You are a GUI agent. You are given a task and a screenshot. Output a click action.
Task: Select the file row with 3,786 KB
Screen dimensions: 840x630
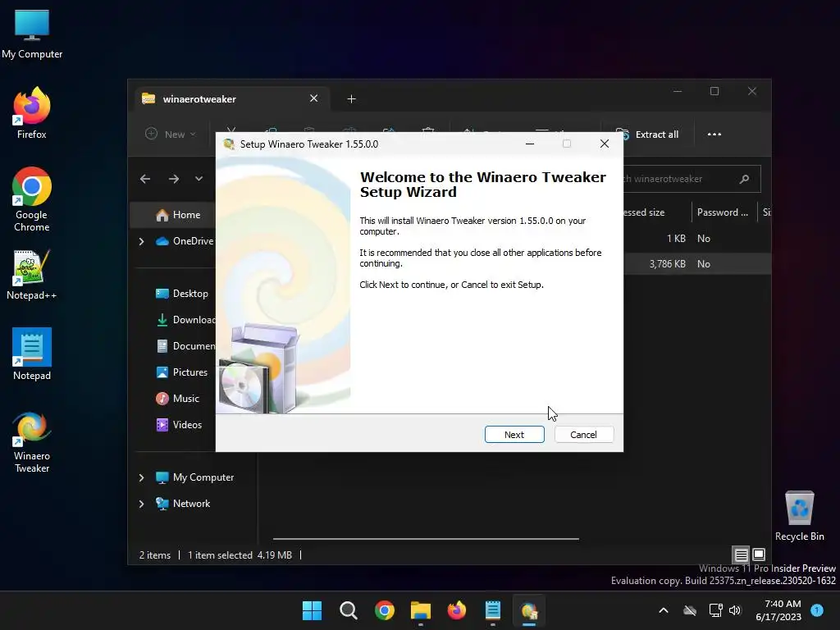click(x=697, y=264)
